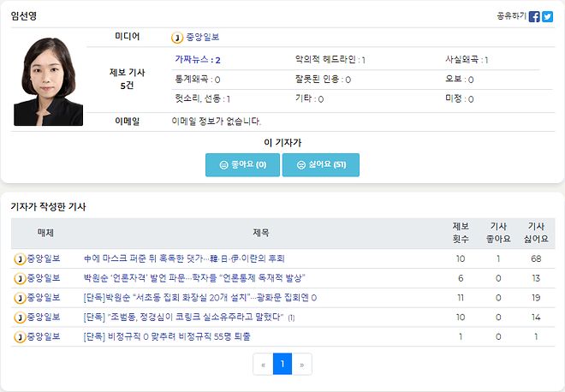Open article 비정규직 0 맞추려 비정규직 55명 퇴출
The height and width of the screenshot is (392, 565).
point(167,336)
